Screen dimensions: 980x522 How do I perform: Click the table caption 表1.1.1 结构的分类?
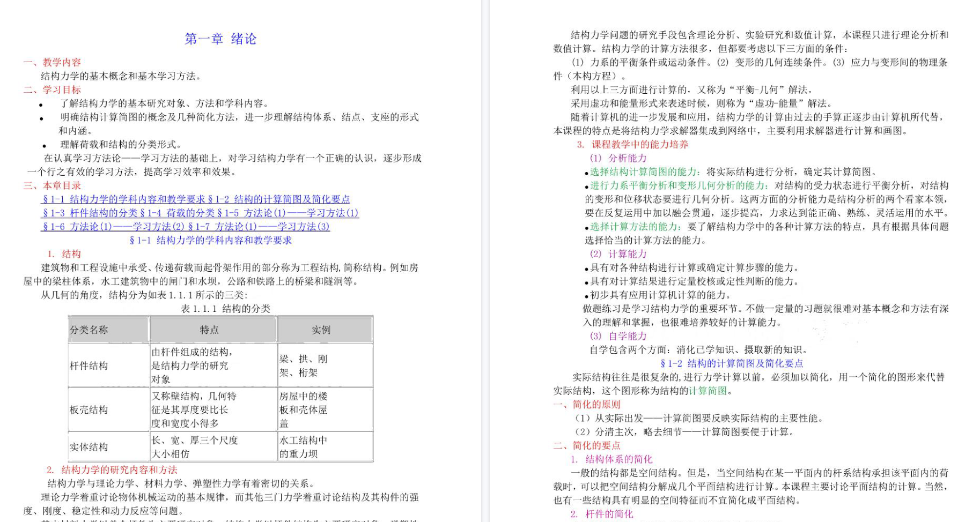coord(225,309)
